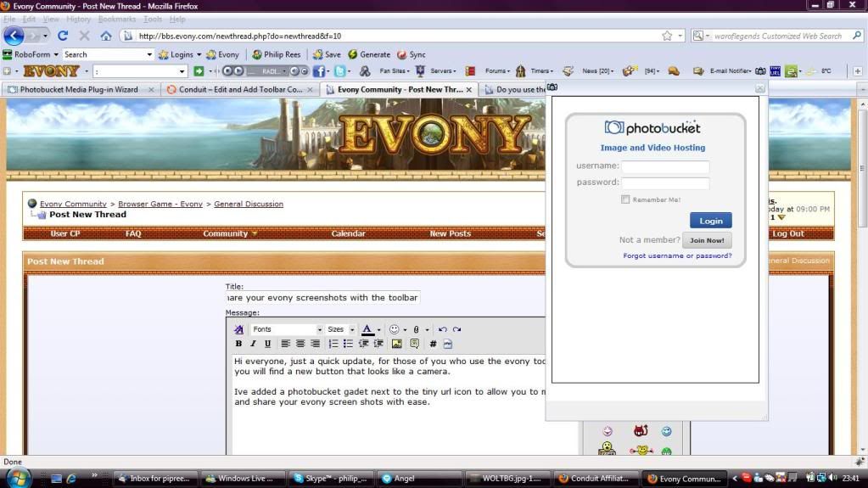Screen dimensions: 868x488
Task: Open the Sizes dropdown in the editor
Action: click(x=341, y=329)
